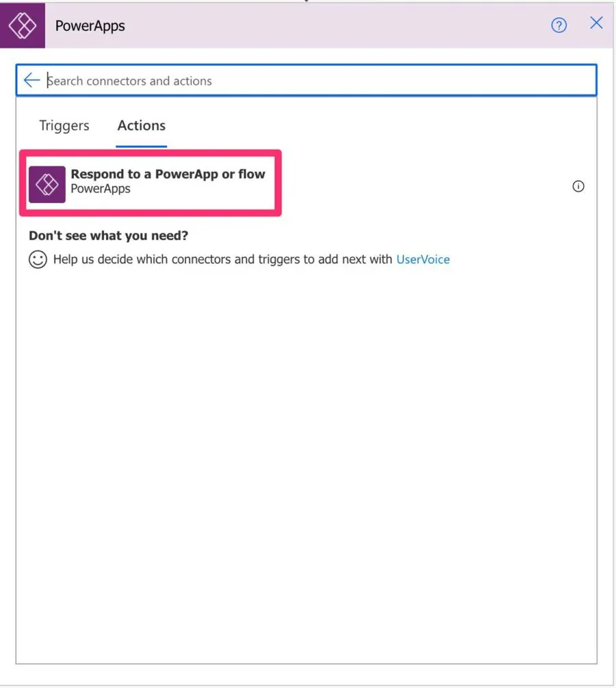Image resolution: width=616 pixels, height=688 pixels.
Task: Click the purple icon of the Respond action
Action: tap(47, 184)
